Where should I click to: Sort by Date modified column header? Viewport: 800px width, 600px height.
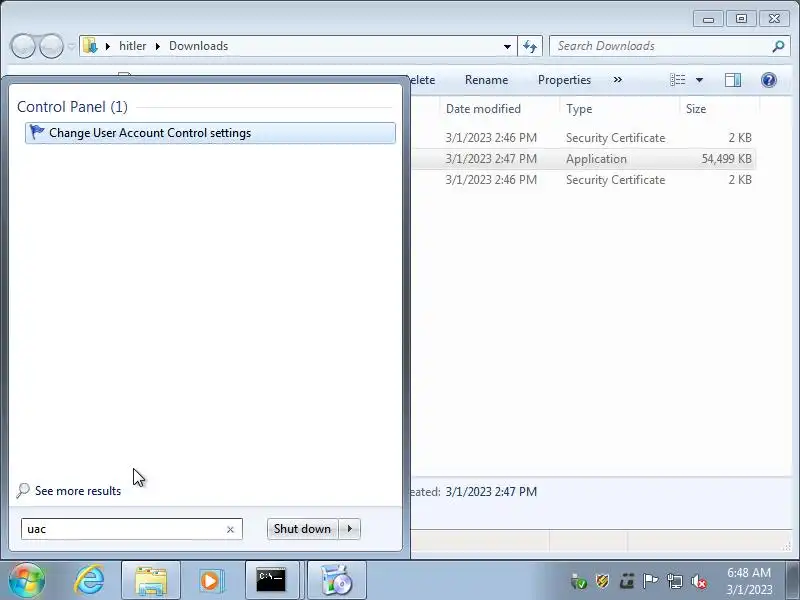pyautogui.click(x=483, y=109)
